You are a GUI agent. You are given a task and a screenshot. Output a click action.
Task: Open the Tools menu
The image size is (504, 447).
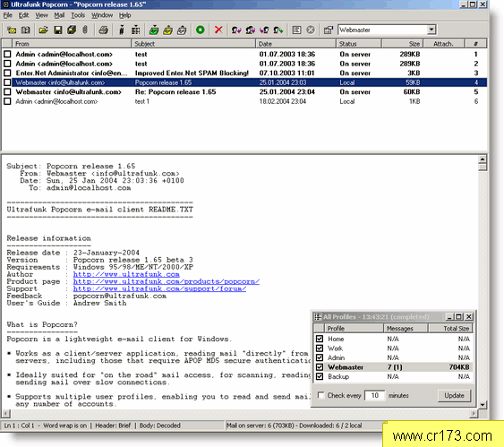pos(78,15)
